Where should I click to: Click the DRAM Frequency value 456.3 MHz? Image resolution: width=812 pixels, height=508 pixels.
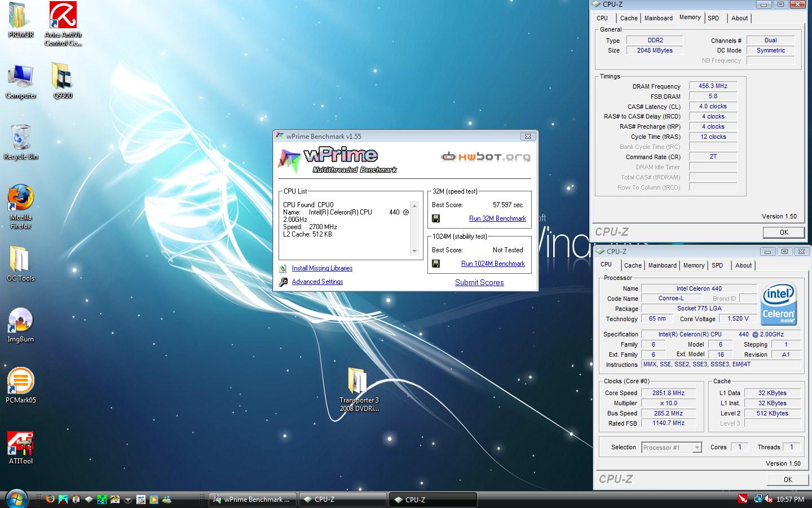(713, 86)
